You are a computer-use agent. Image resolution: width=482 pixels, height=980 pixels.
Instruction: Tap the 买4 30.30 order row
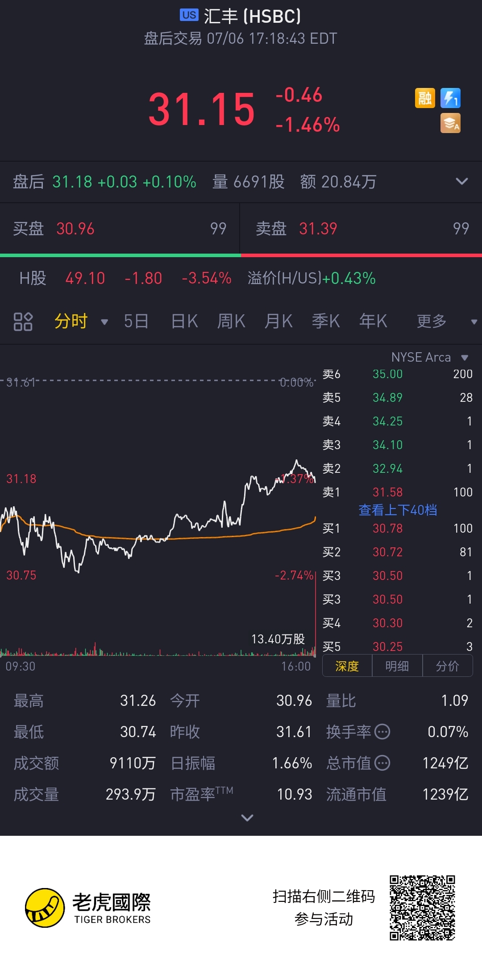(x=397, y=623)
